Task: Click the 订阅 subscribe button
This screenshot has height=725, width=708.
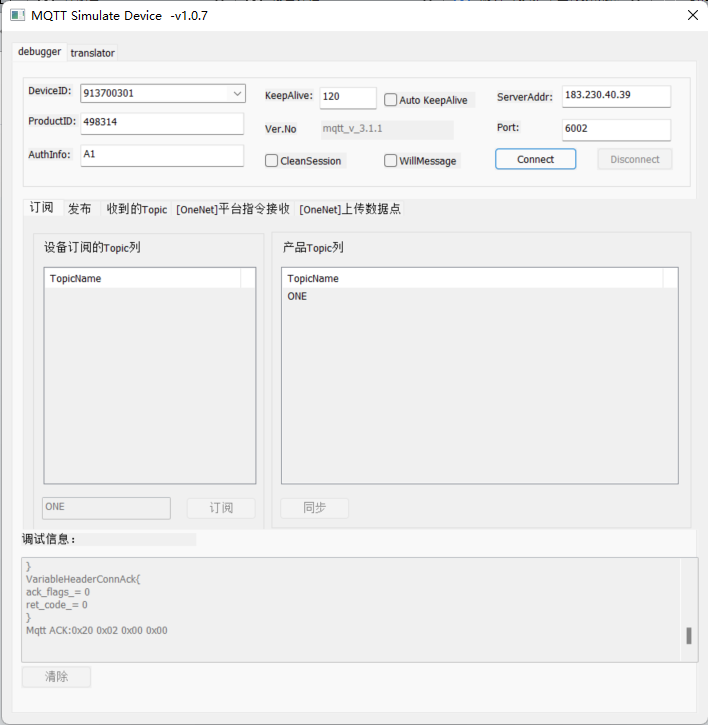Action: click(x=221, y=508)
